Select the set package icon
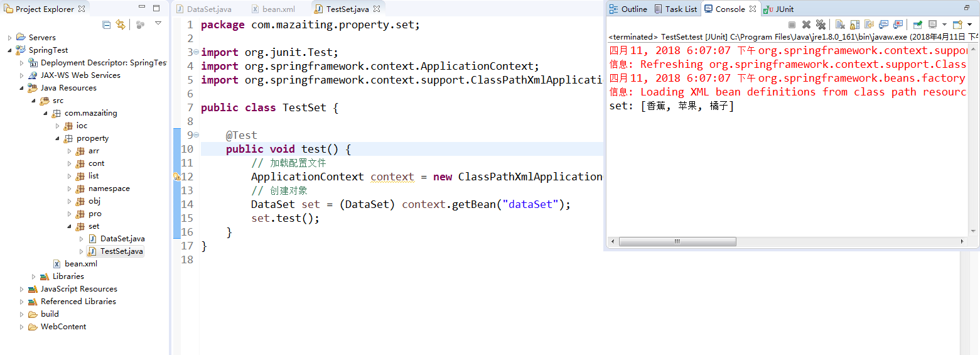980x355 pixels. (80, 226)
